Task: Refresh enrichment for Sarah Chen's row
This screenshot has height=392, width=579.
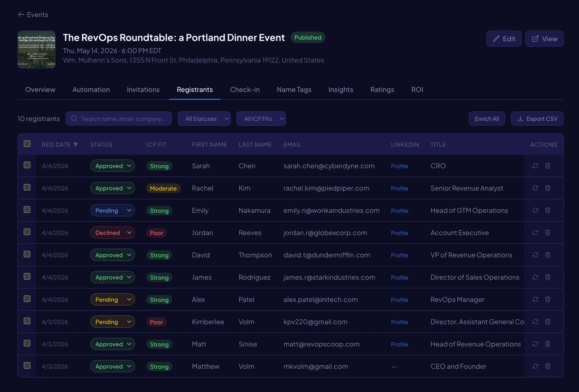Action: [x=535, y=166]
